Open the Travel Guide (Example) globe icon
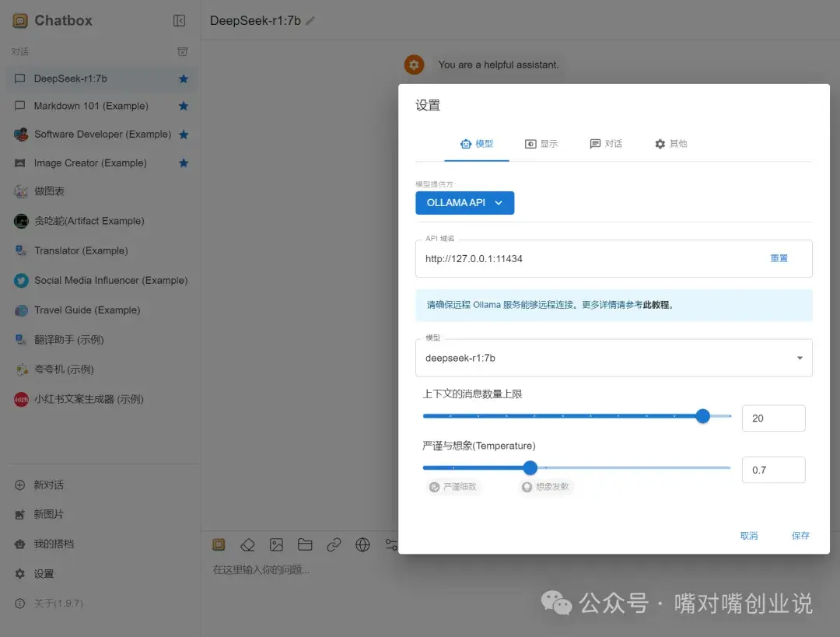The width and height of the screenshot is (840, 637). pyautogui.click(x=21, y=310)
